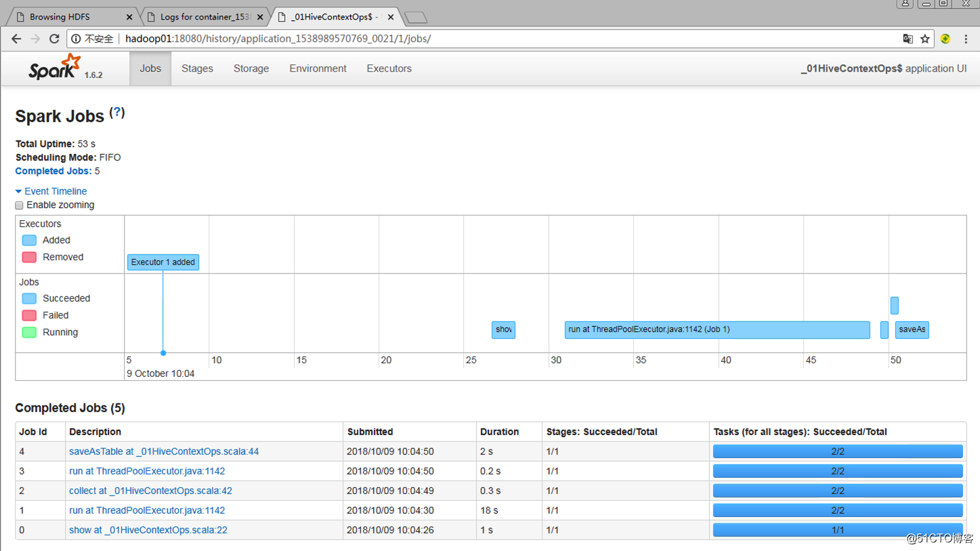Click the Removed executor legend swatch
Screen dimensions: 980x551
(29, 258)
